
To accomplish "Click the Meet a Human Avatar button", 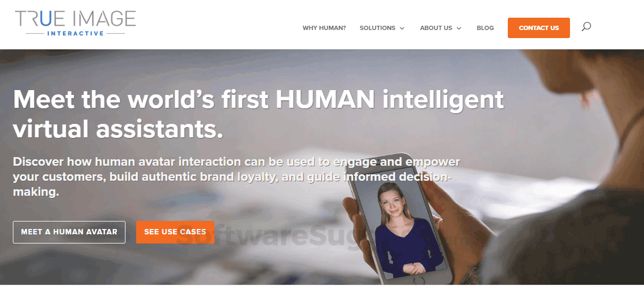I will click(69, 232).
